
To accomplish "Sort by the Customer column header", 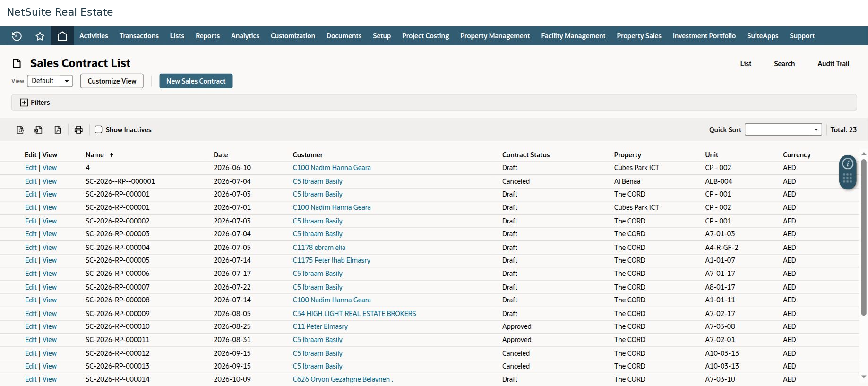I will coord(308,155).
